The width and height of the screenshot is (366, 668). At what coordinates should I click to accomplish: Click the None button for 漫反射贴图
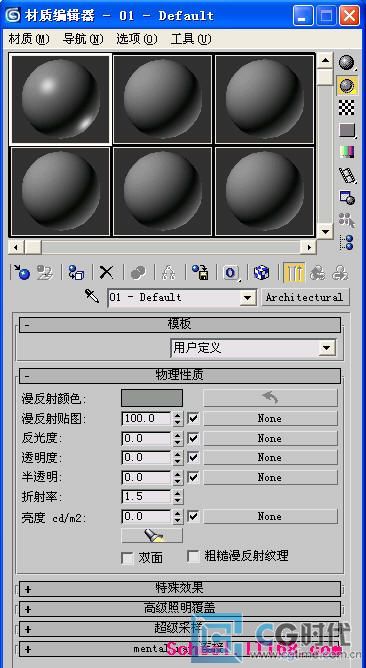[270, 418]
